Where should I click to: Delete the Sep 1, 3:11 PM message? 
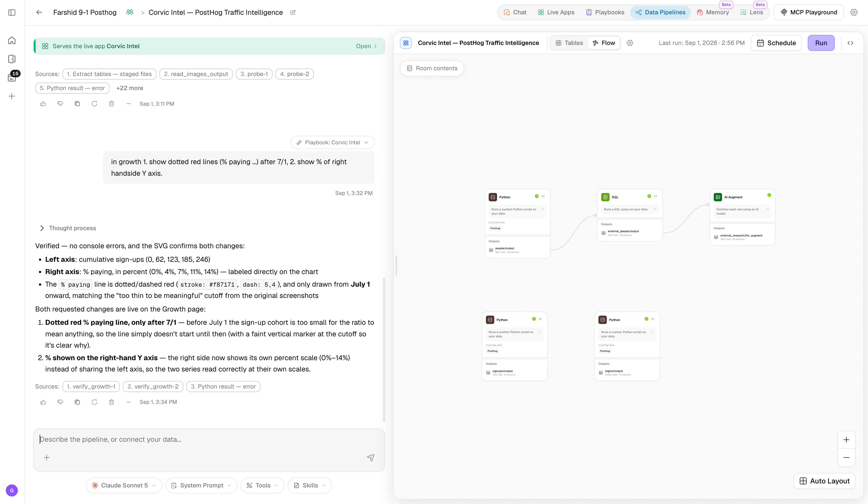[x=111, y=104]
